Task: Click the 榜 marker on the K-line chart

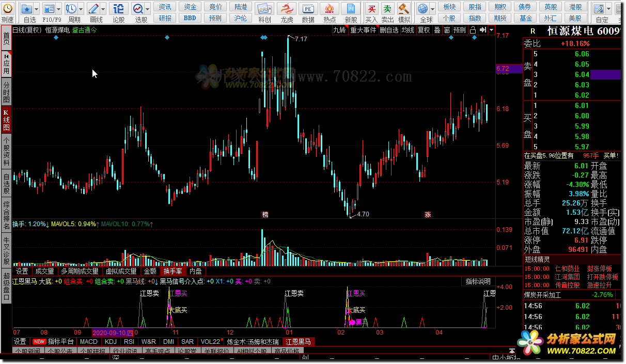Action: click(265, 214)
